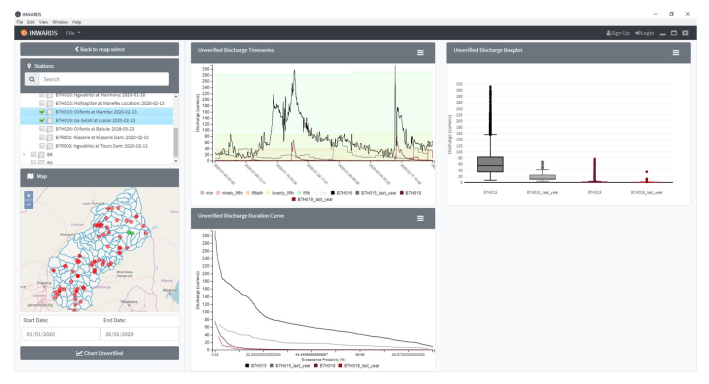This screenshot has width=709, height=384.
Task: Open the Window menu
Action: [60, 22]
